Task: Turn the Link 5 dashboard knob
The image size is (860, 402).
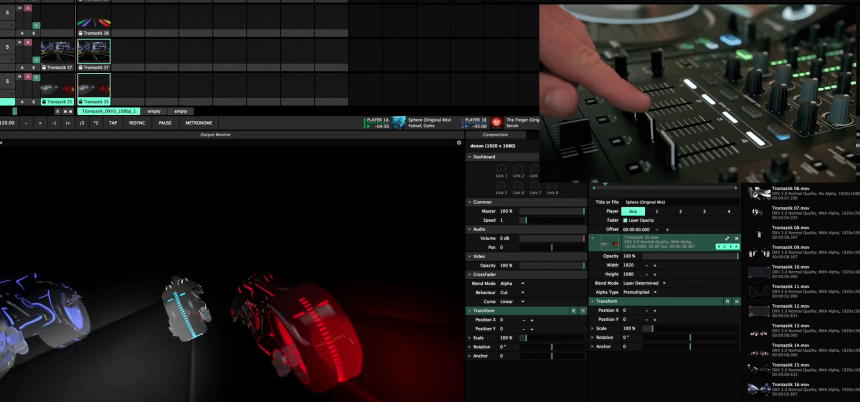Action: (x=501, y=186)
